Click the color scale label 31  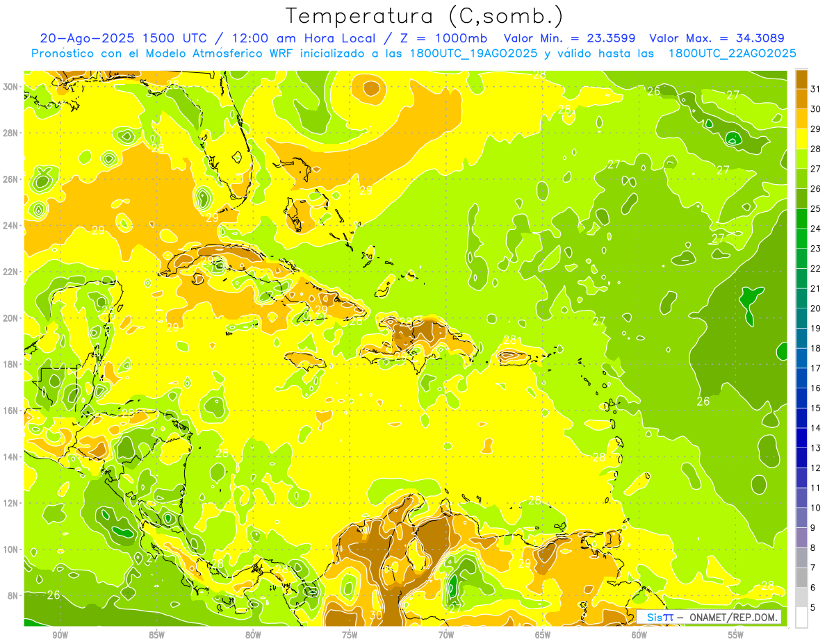click(x=816, y=89)
